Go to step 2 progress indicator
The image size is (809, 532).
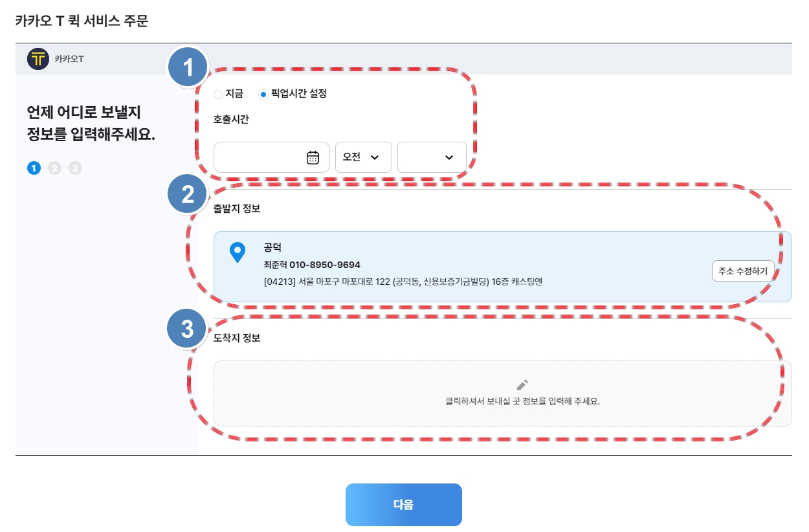(x=54, y=168)
